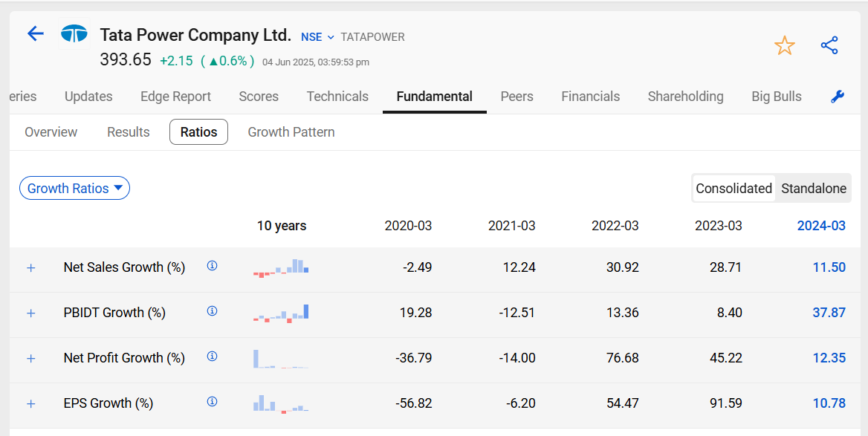Click Net Sales Growth 2022-03 value 30.92
Viewport: 868px width, 436px height.
tap(623, 268)
